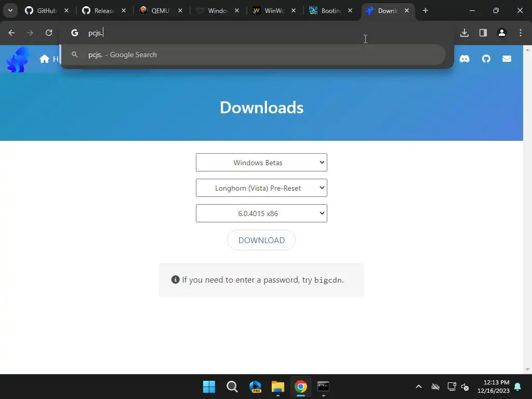This screenshot has height=399, width=532.
Task: Go to the site Home icon
Action: (45, 59)
